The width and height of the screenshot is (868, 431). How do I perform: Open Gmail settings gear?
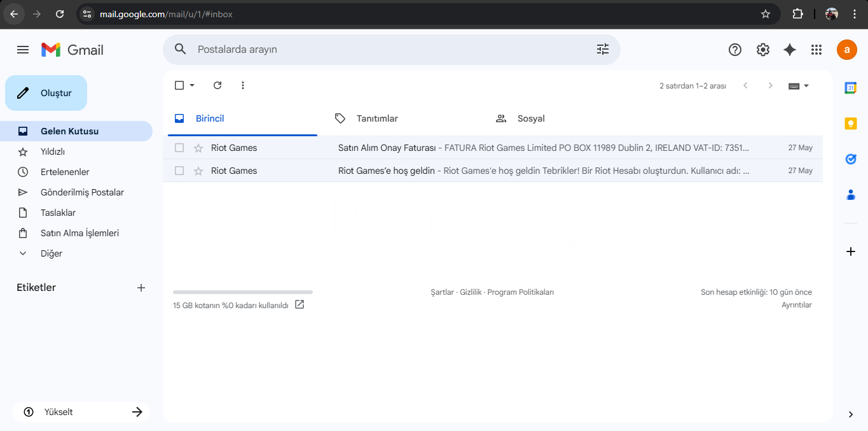[763, 50]
